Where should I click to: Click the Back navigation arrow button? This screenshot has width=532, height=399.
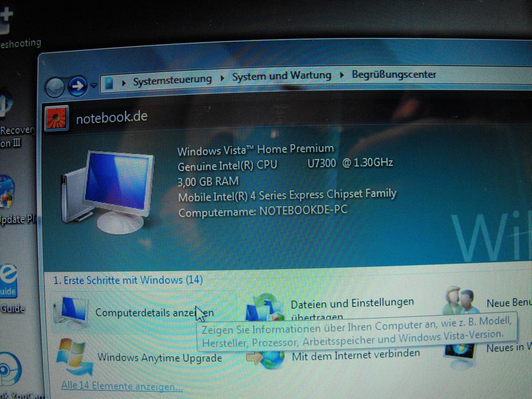click(x=55, y=87)
